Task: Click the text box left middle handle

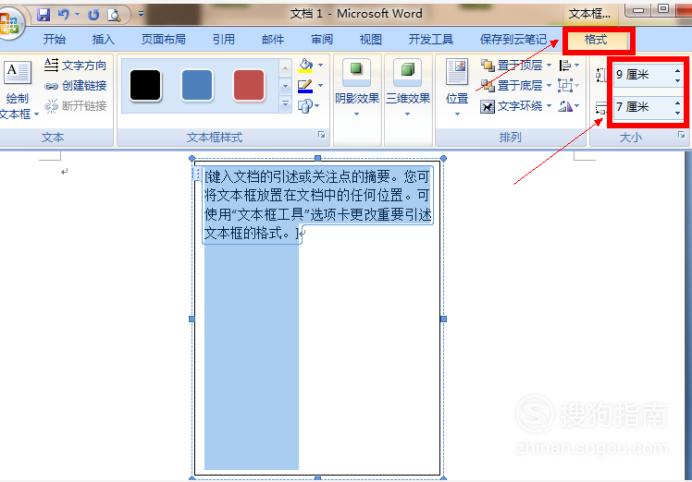Action: (x=192, y=319)
